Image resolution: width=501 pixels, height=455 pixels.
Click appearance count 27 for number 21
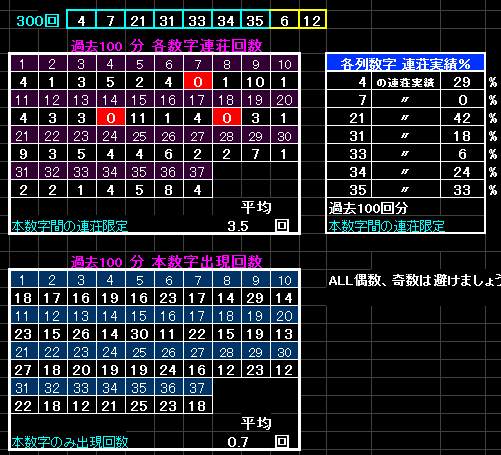pos(24,370)
